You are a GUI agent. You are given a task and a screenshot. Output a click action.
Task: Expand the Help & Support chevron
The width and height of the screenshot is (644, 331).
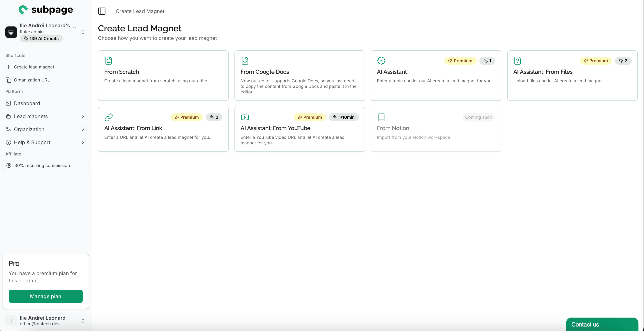tap(83, 142)
